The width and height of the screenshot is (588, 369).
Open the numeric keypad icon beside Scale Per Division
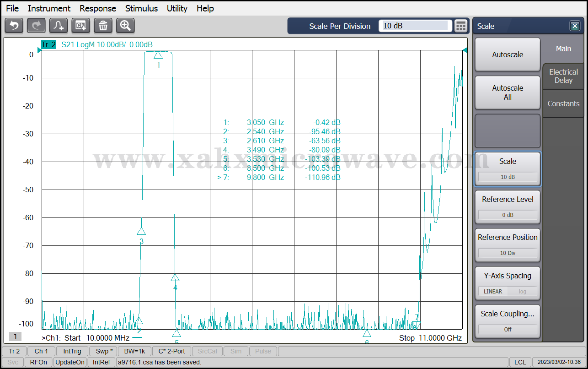click(x=461, y=26)
